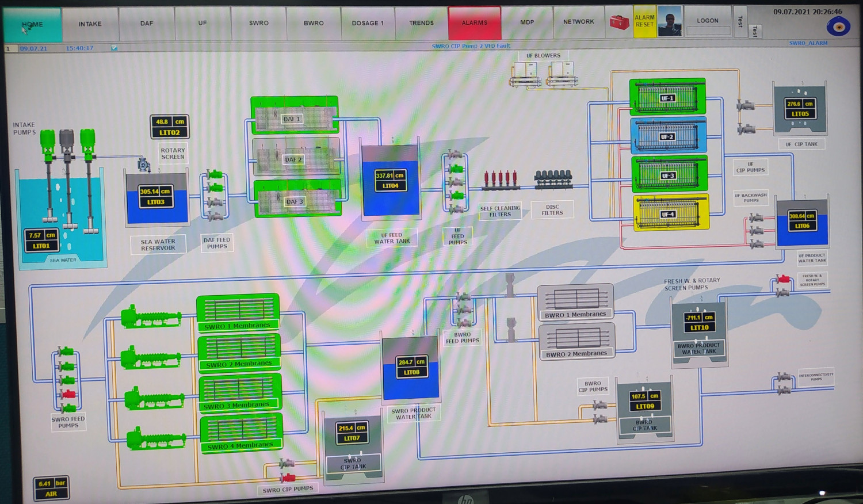Click the DAF 1 unit graphic
Image resolution: width=863 pixels, height=504 pixels.
coord(294,116)
